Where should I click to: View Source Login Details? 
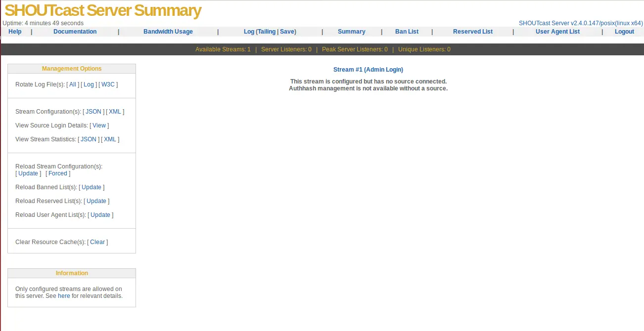click(x=99, y=125)
